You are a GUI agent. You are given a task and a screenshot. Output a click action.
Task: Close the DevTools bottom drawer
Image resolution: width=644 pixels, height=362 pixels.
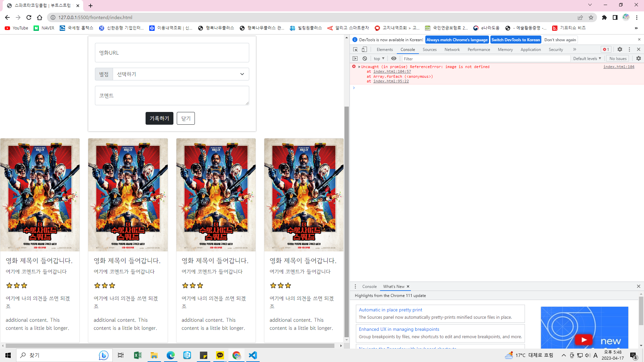tap(639, 286)
